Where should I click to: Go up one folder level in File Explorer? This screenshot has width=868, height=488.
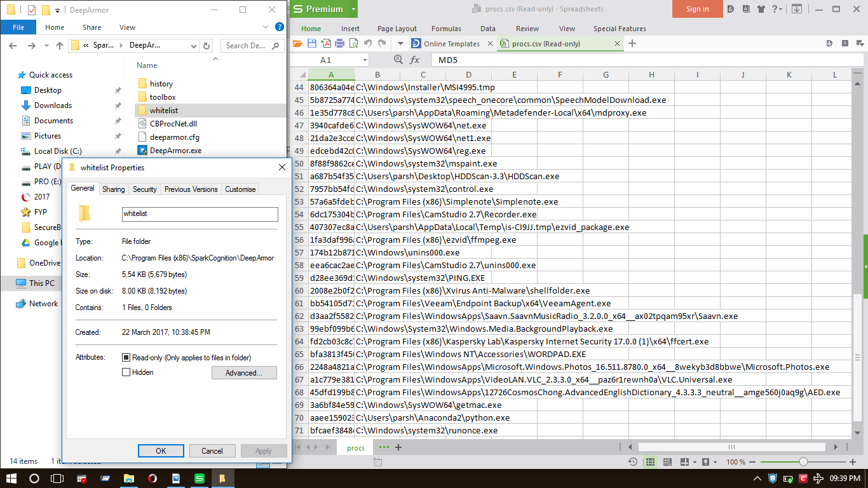[60, 46]
